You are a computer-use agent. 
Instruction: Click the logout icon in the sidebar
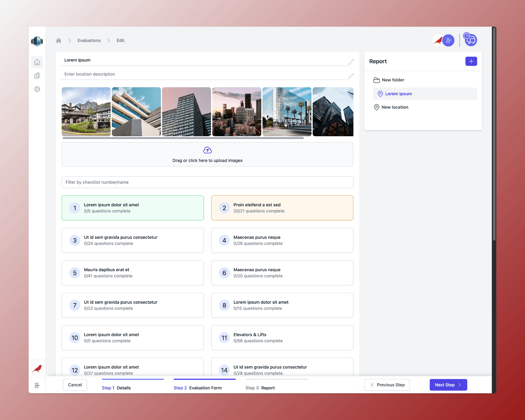point(37,385)
